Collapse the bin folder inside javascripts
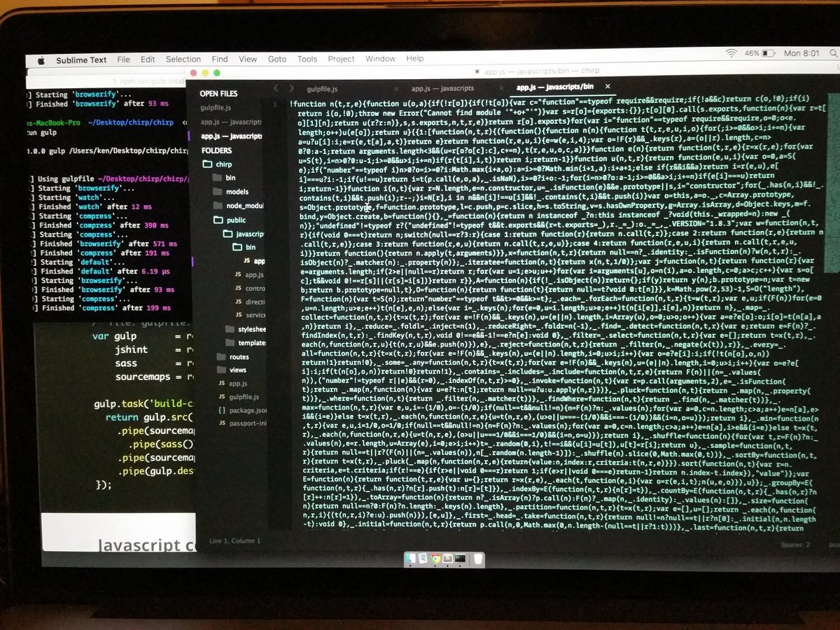Viewport: 840px width, 630px height. pos(244,247)
